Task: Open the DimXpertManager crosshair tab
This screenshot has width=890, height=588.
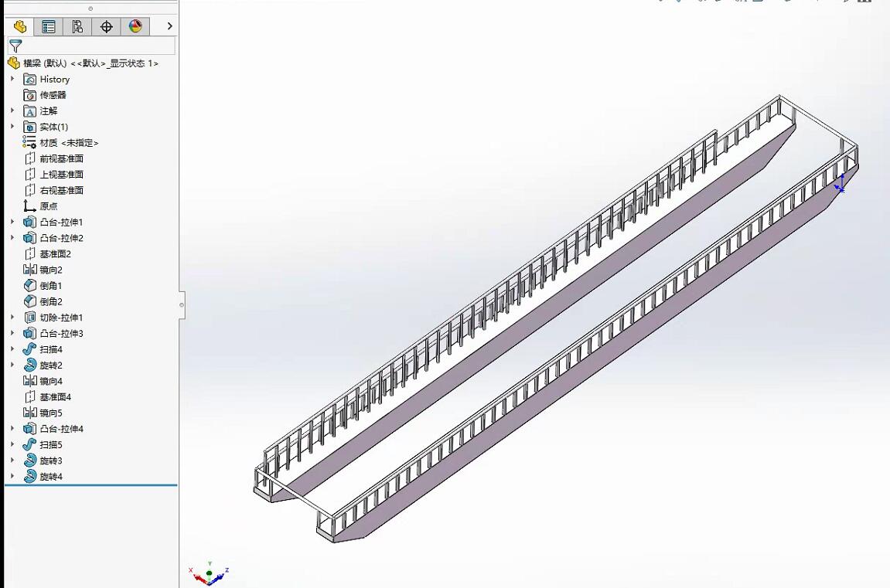Action: 106,26
